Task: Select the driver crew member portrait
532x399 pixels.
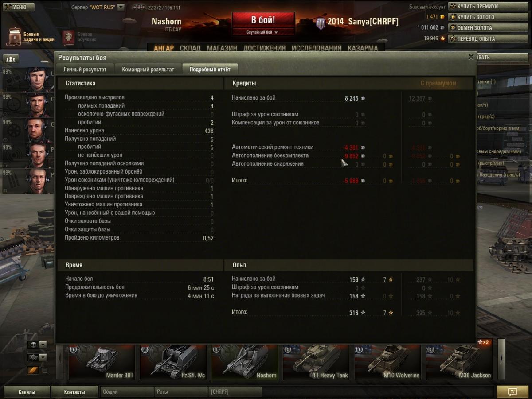Action: pos(37,130)
